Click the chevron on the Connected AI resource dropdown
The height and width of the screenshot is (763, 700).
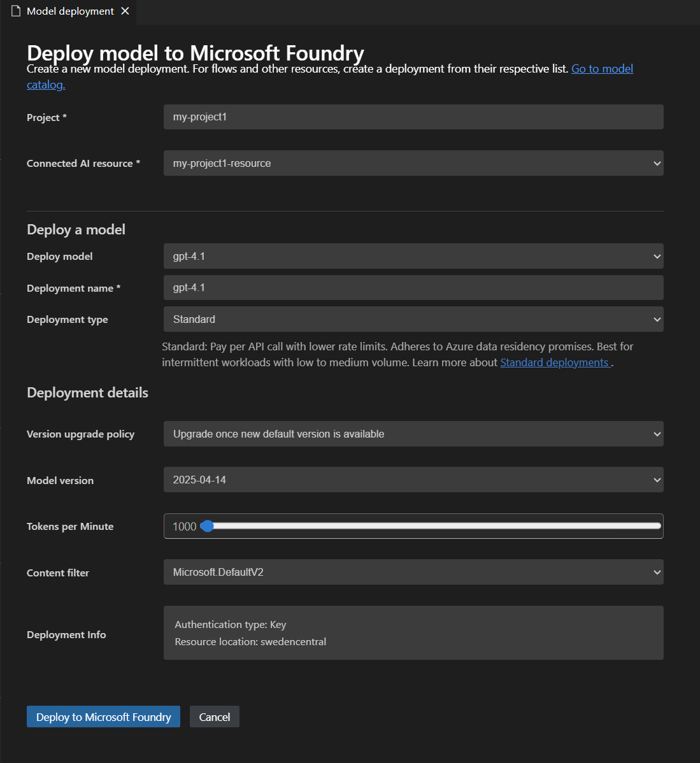pos(657,163)
